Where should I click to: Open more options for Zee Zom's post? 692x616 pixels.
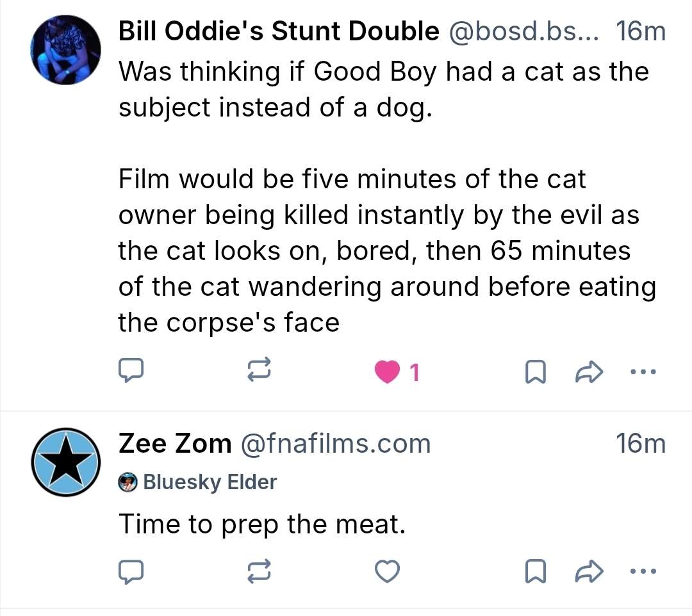[643, 571]
